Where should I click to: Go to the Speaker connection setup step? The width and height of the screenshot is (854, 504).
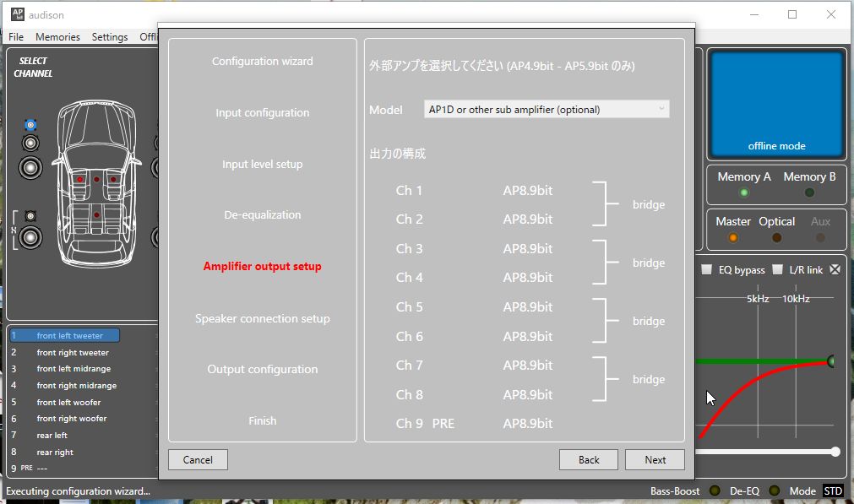tap(263, 318)
